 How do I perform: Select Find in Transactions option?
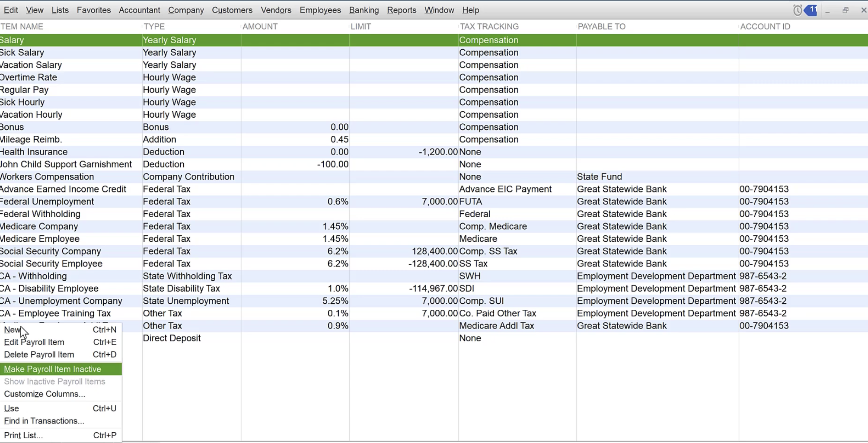(44, 421)
